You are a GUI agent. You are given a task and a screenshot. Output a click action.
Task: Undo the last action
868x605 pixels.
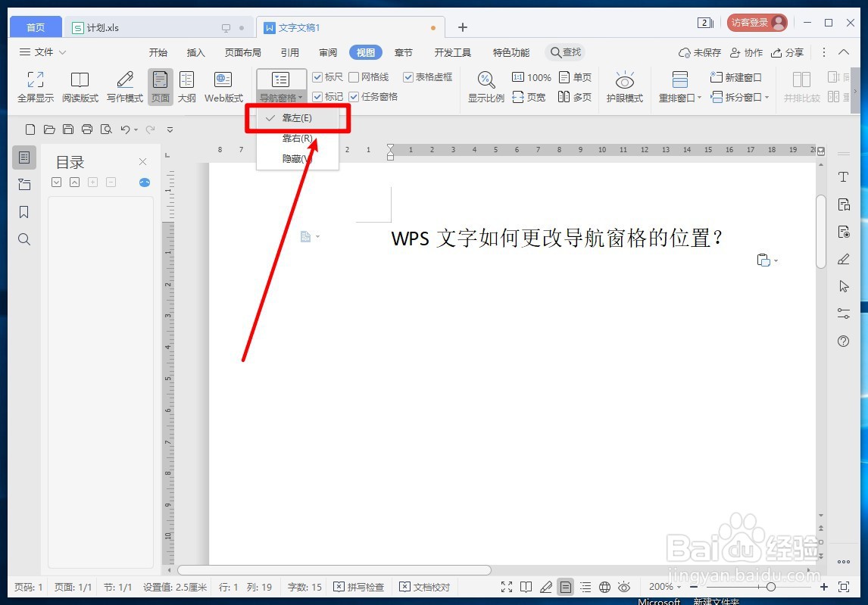coord(125,129)
